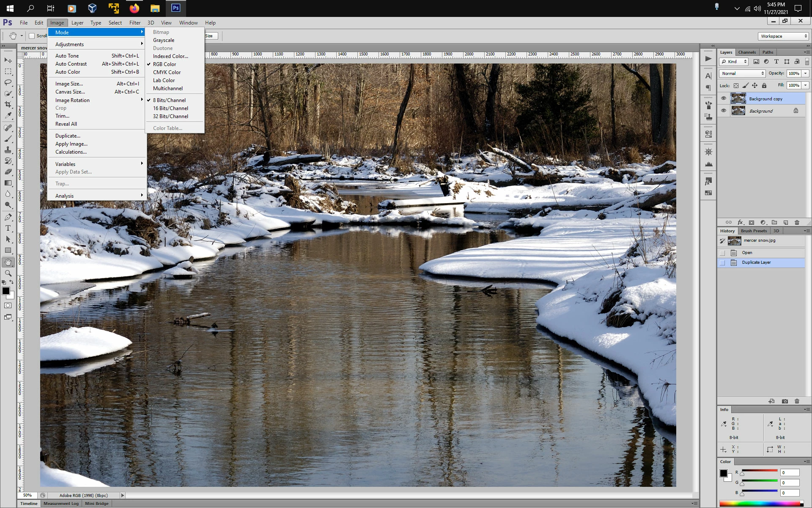Choose Grayscale from the Mode submenu

164,40
